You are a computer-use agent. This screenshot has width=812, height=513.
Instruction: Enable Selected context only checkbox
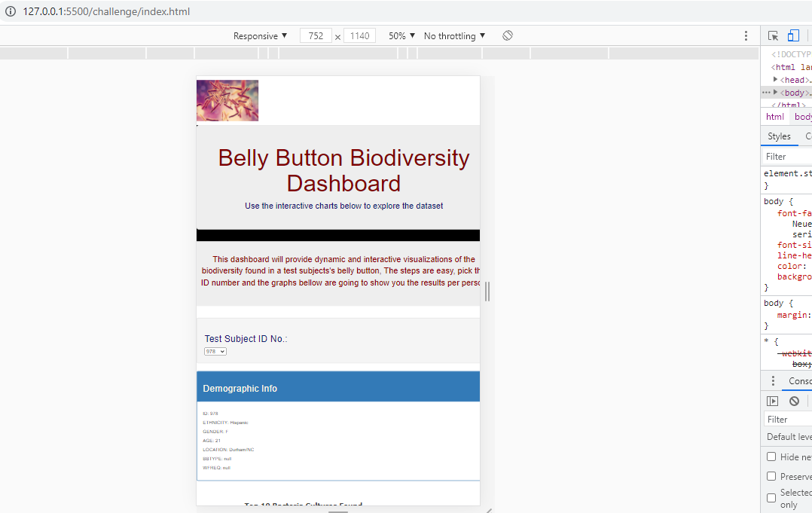point(771,497)
